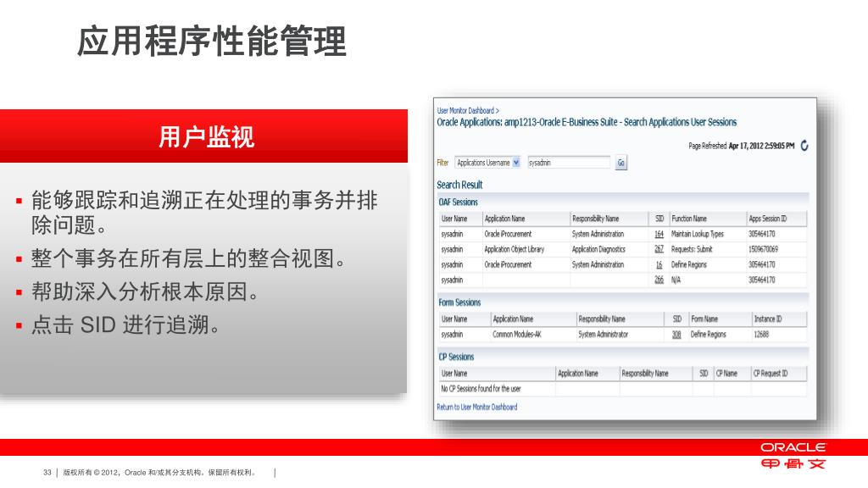Click the Function Name column header
Viewport: 868px width, 488px height.
click(x=689, y=219)
